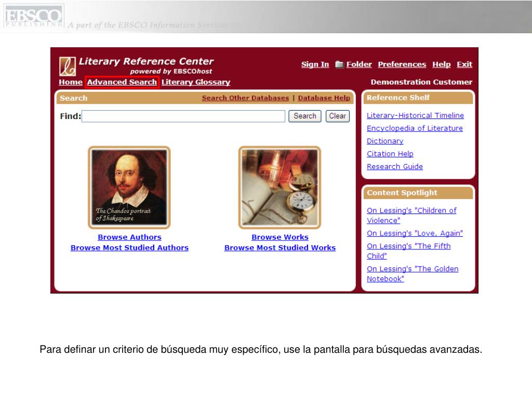Click the Search button
Screen dimensions: 532x399
(x=304, y=116)
